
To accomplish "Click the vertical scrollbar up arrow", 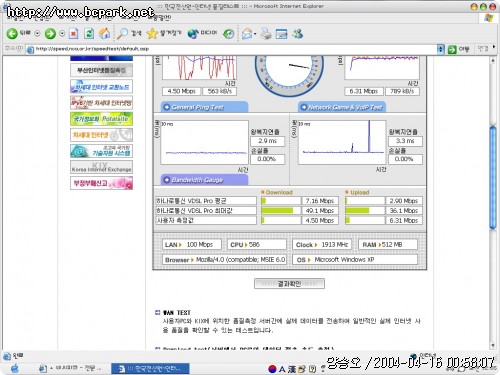I will (493, 61).
